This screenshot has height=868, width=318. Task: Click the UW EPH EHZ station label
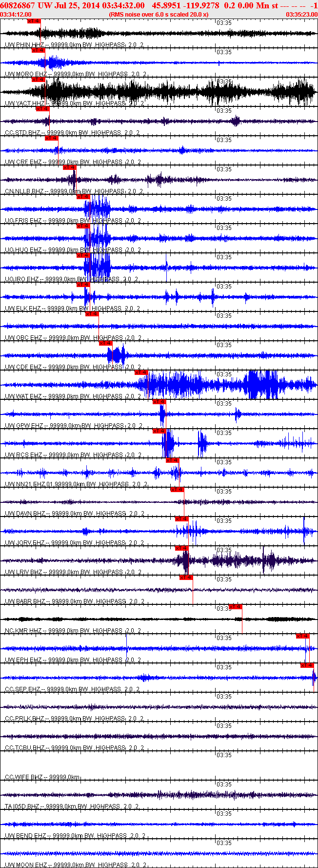(73, 660)
